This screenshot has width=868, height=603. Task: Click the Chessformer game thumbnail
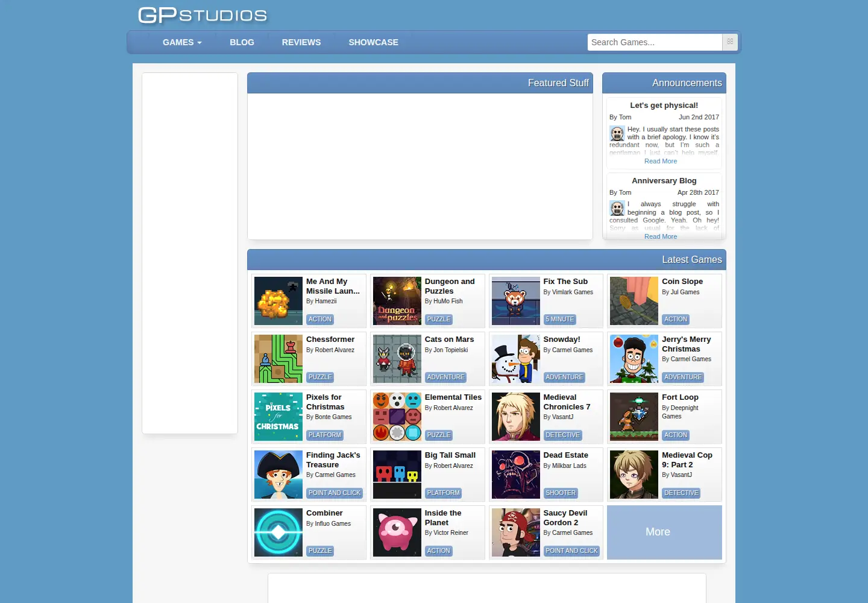pyautogui.click(x=278, y=359)
